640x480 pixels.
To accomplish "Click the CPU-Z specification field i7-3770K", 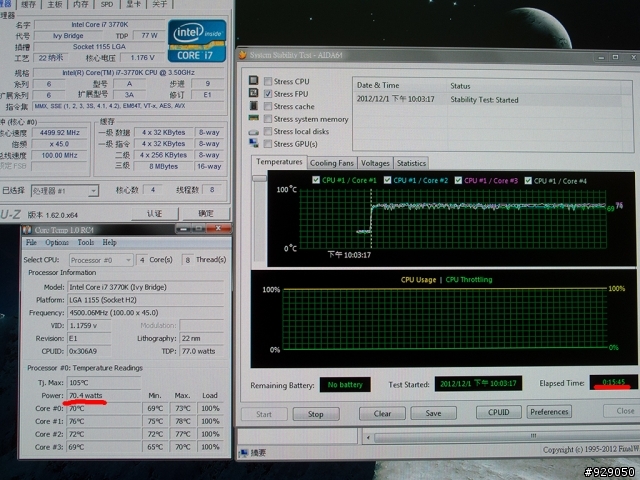I will (x=129, y=73).
